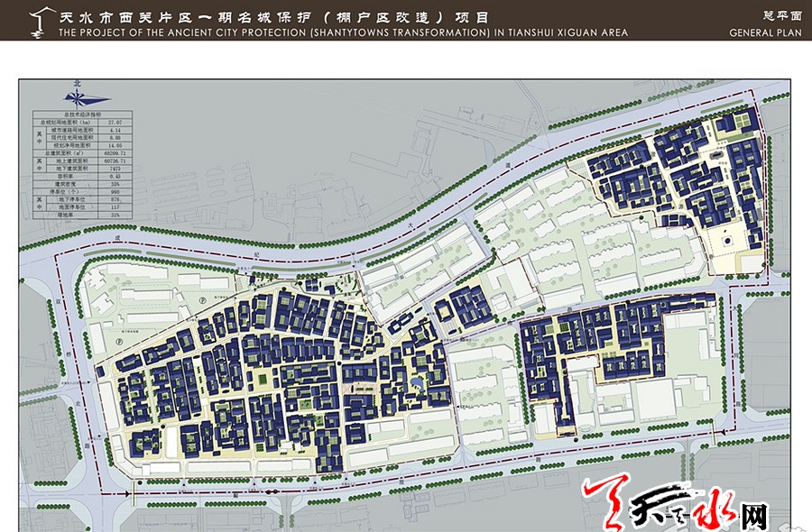Select the English project title text

pyautogui.click(x=343, y=32)
